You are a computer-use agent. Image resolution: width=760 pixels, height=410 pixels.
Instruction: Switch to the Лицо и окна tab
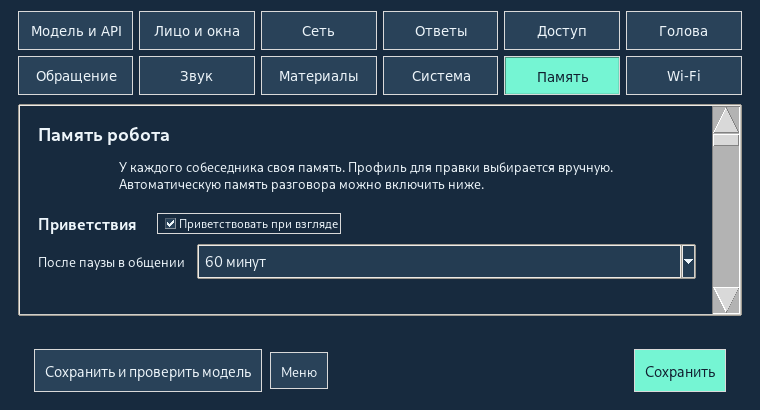(197, 31)
